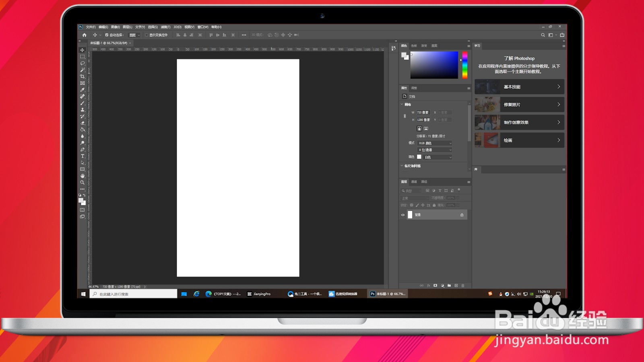Open the 绘画 tutorial
The width and height of the screenshot is (644, 362).
(519, 140)
